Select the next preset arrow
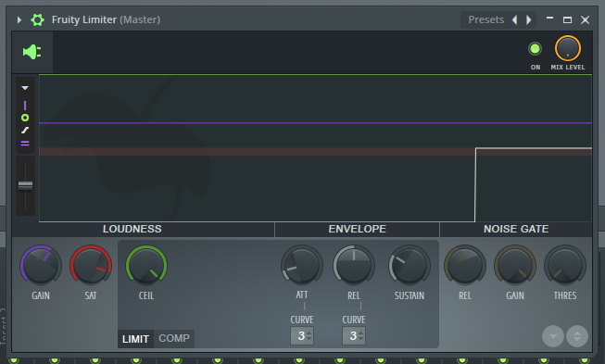 [x=529, y=19]
